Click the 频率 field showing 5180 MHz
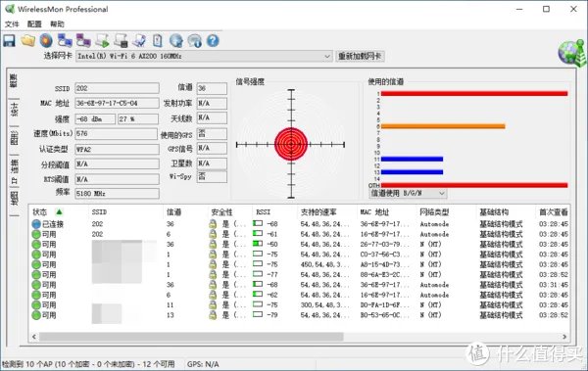Viewport: 588px width, 371px height. click(x=117, y=194)
